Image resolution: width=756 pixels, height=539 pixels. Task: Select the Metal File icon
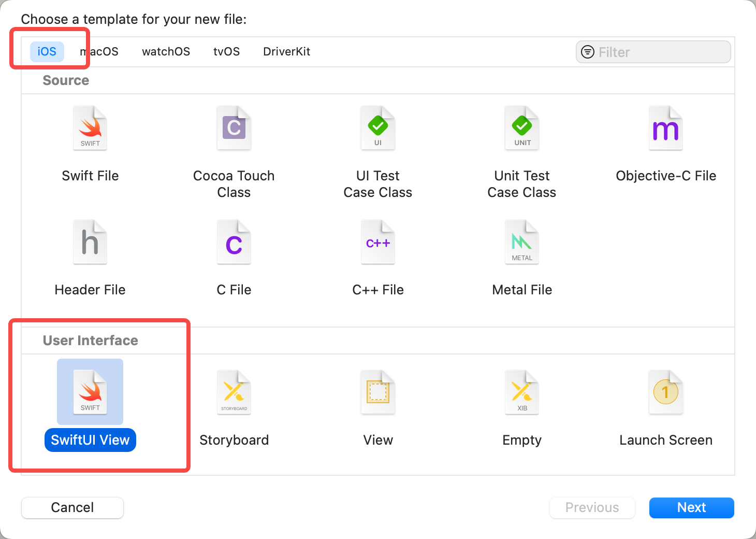[x=522, y=242]
